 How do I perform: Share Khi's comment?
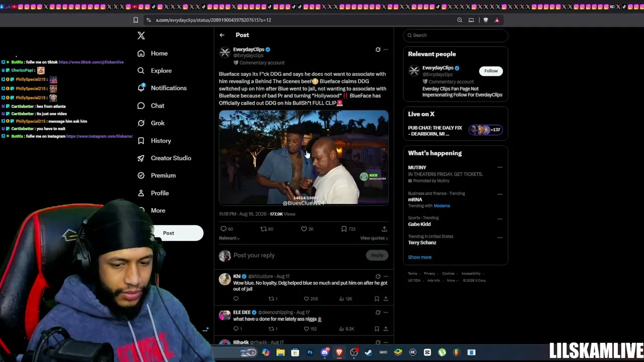point(386,299)
